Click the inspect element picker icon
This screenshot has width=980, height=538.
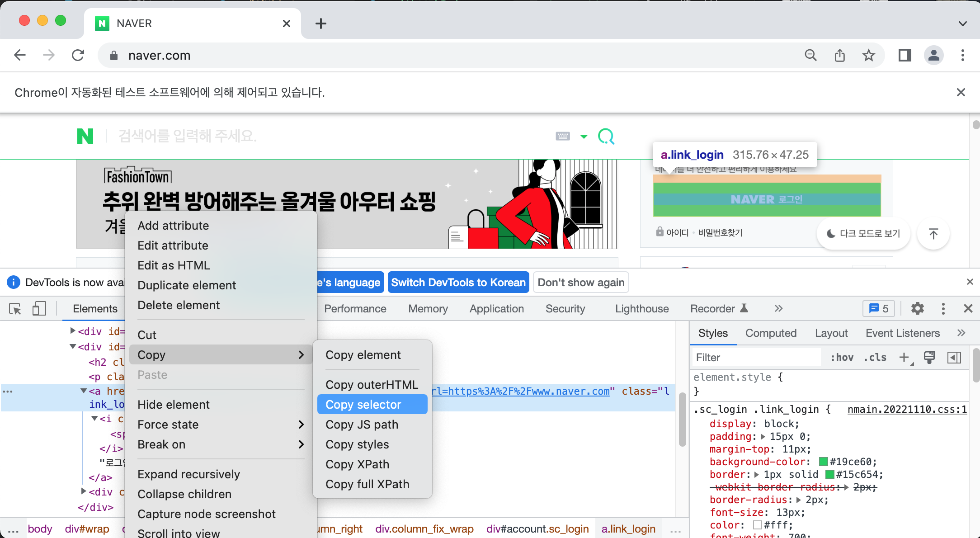(15, 309)
